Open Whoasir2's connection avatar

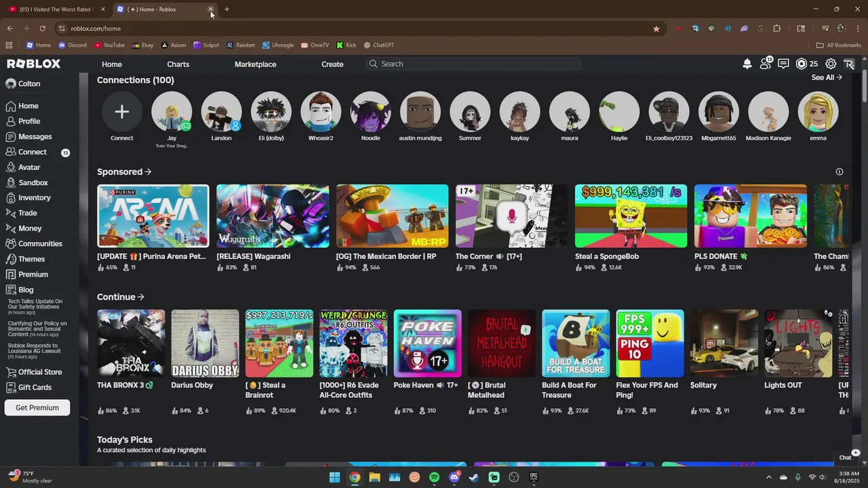coord(321,112)
